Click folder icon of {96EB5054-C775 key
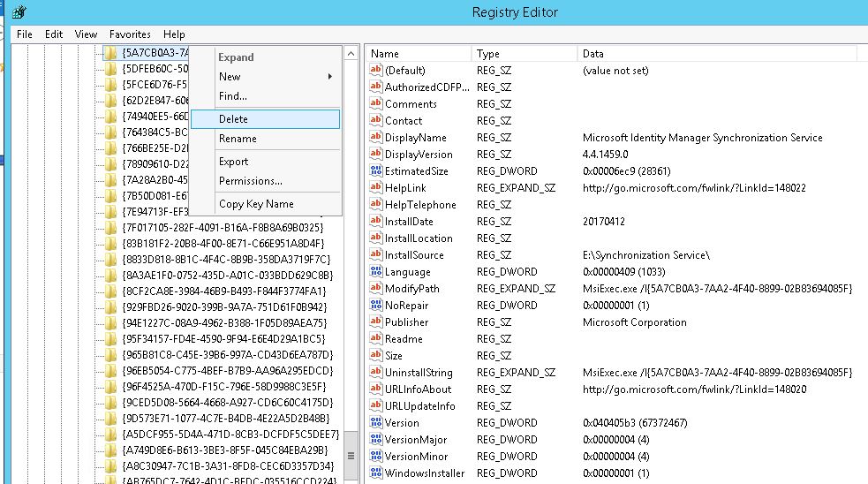Viewport: 868px width, 484px height. tap(110, 370)
